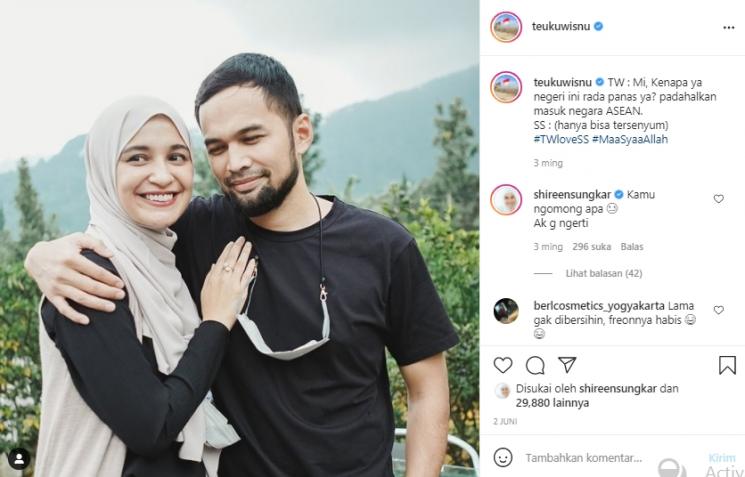Open the comment bubble icon

tap(535, 365)
